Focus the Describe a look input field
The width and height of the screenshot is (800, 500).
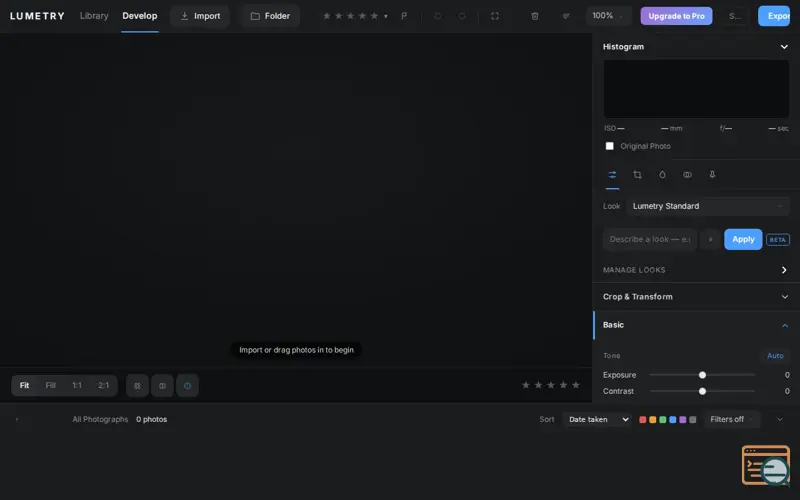(x=649, y=239)
